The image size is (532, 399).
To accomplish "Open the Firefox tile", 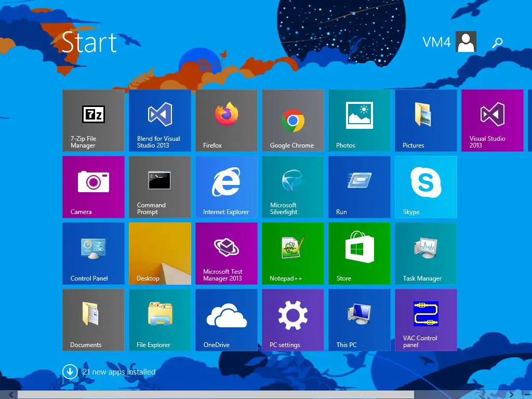I will 227,121.
